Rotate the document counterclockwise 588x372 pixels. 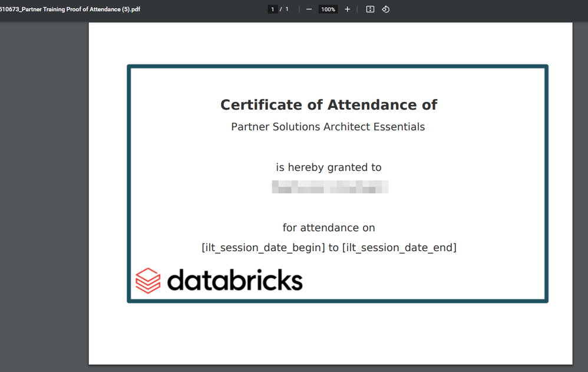click(385, 9)
